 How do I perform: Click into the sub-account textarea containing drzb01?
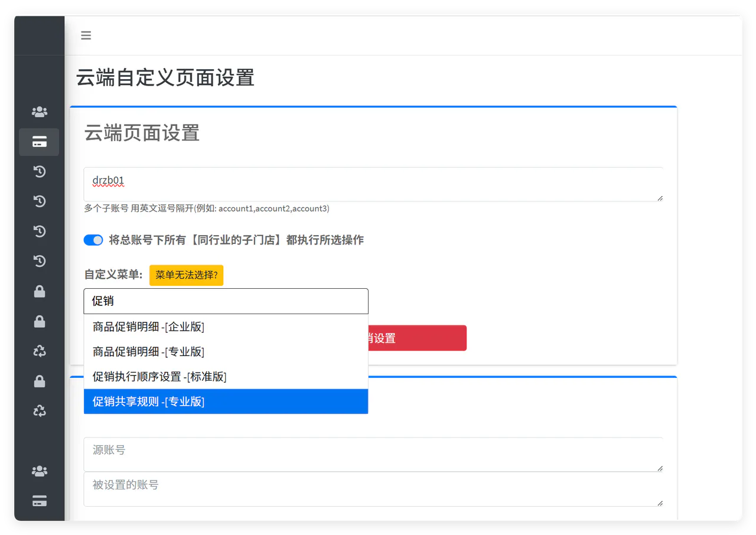tap(373, 184)
